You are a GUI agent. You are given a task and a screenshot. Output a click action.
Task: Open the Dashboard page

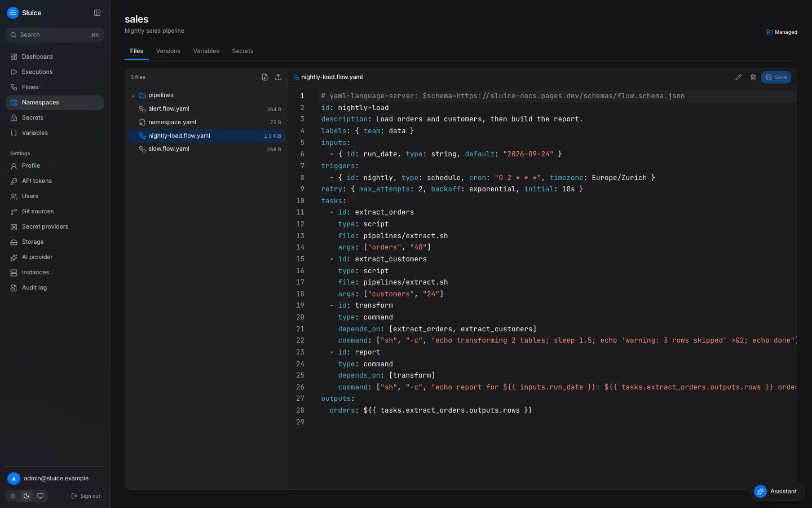pyautogui.click(x=55, y=56)
